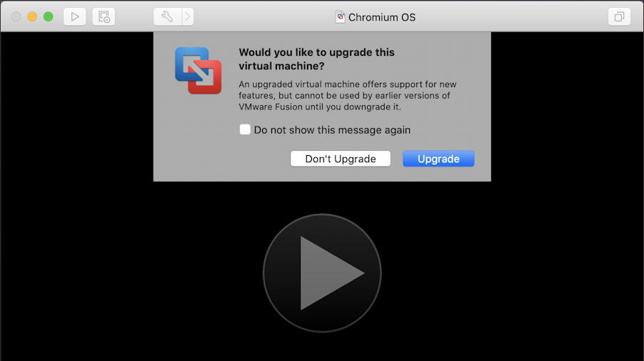Check 'Do not show this message again'
Viewport: 644px width, 361px height.
245,129
